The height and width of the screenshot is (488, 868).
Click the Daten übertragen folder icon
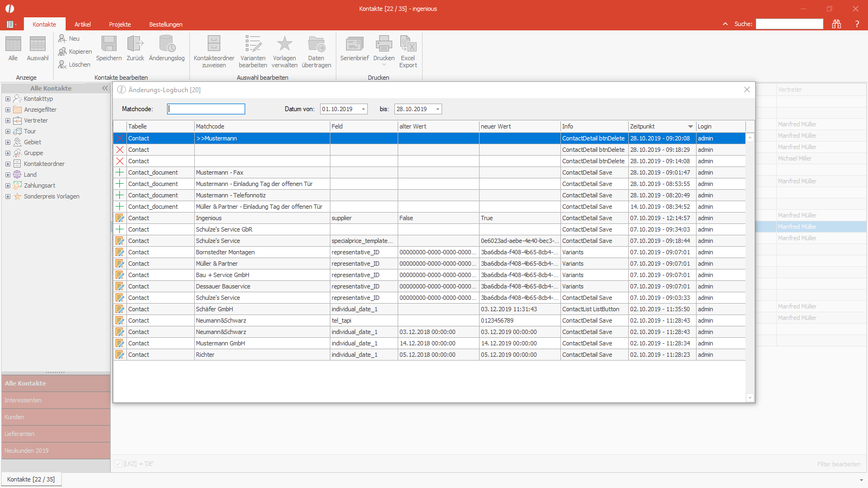[x=316, y=44]
